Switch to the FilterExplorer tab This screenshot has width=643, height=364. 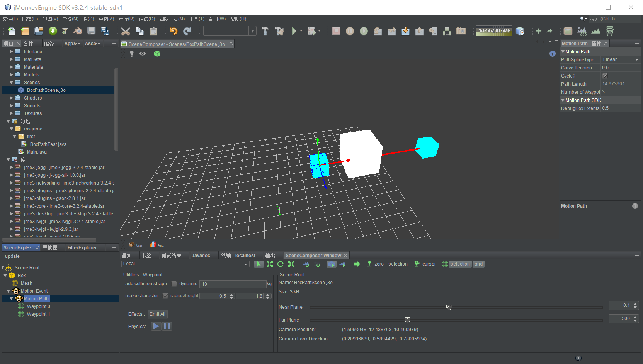(x=82, y=248)
